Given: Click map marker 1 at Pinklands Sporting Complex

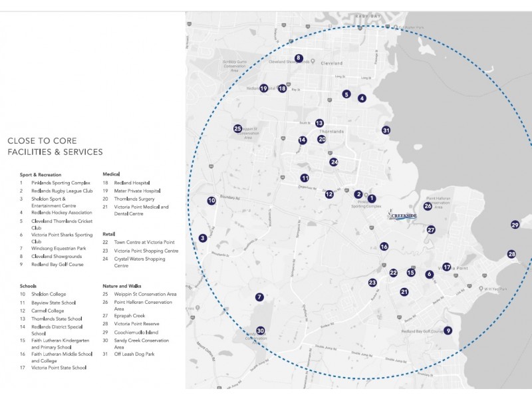Looking at the screenshot, I should (x=372, y=198).
